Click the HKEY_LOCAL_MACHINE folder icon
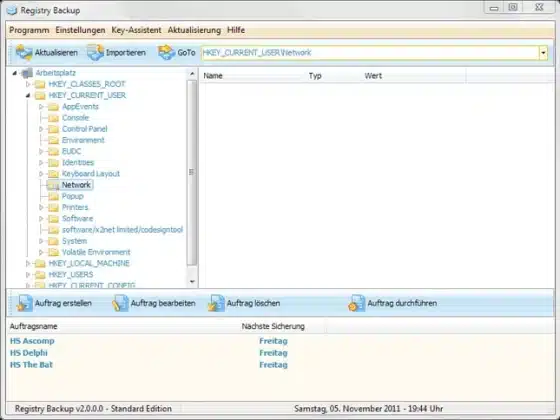Image resolution: width=560 pixels, height=420 pixels. pos(40,264)
